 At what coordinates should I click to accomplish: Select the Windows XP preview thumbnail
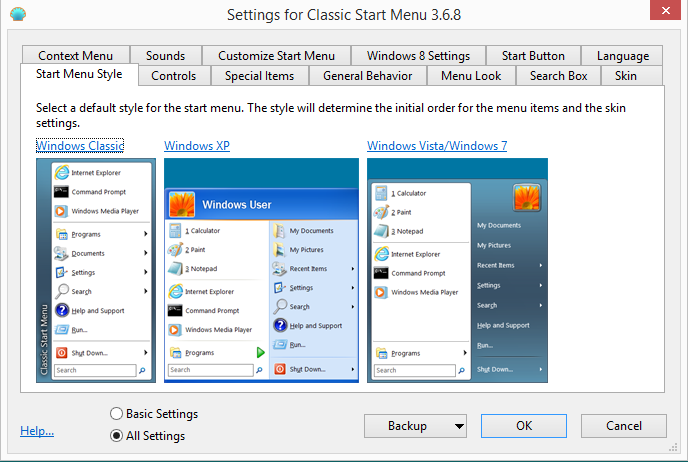coord(262,270)
